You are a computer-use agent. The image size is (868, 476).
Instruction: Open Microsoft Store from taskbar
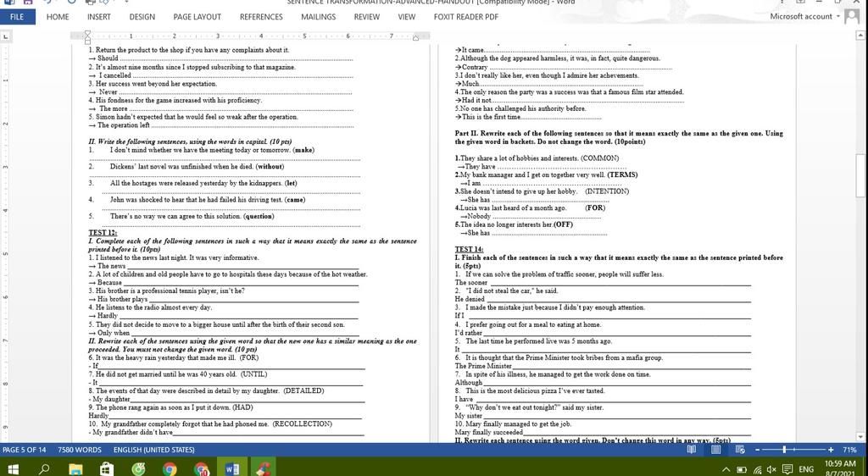107,469
